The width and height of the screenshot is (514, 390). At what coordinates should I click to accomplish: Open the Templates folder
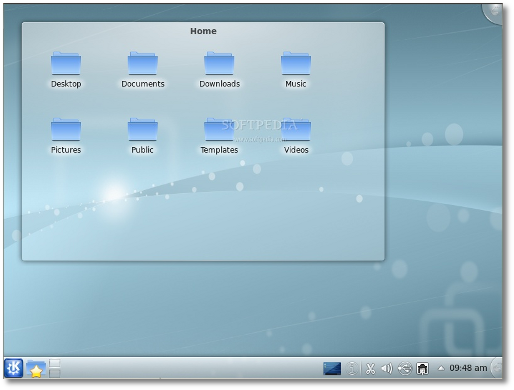[219, 136]
